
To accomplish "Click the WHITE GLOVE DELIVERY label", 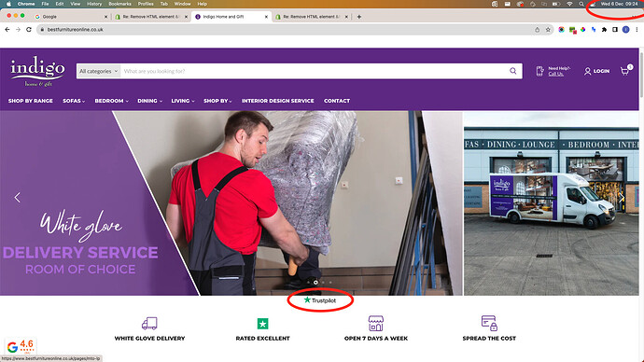I will pos(149,339).
